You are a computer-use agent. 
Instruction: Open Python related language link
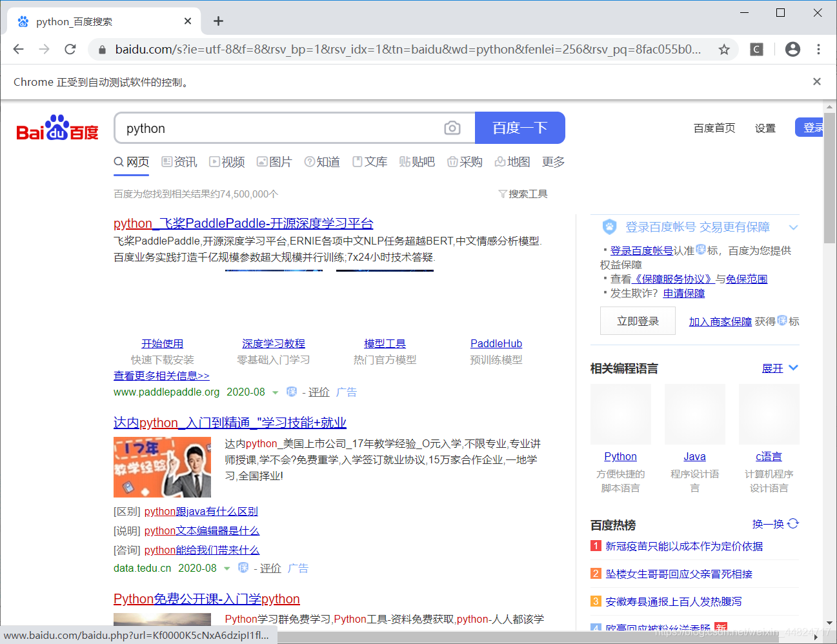620,456
